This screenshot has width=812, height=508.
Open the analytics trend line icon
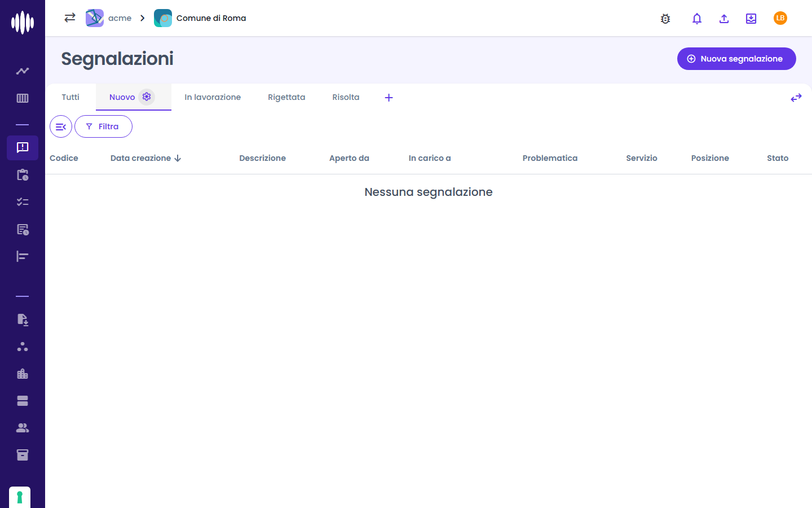point(23,71)
